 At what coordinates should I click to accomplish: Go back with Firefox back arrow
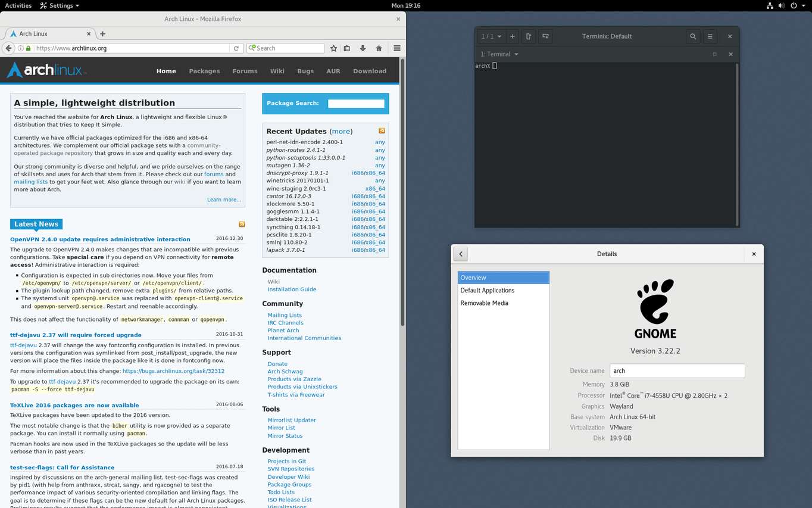[x=8, y=48]
